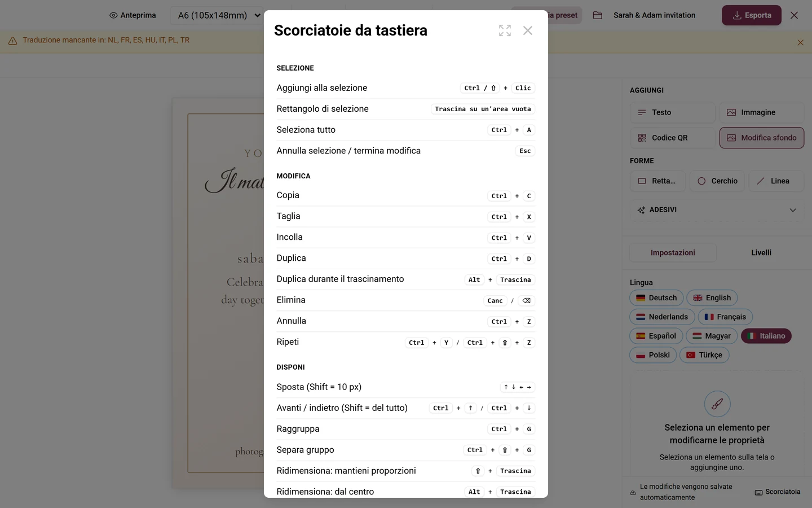Add a Codice QR element
The image size is (812, 508).
coord(672,138)
